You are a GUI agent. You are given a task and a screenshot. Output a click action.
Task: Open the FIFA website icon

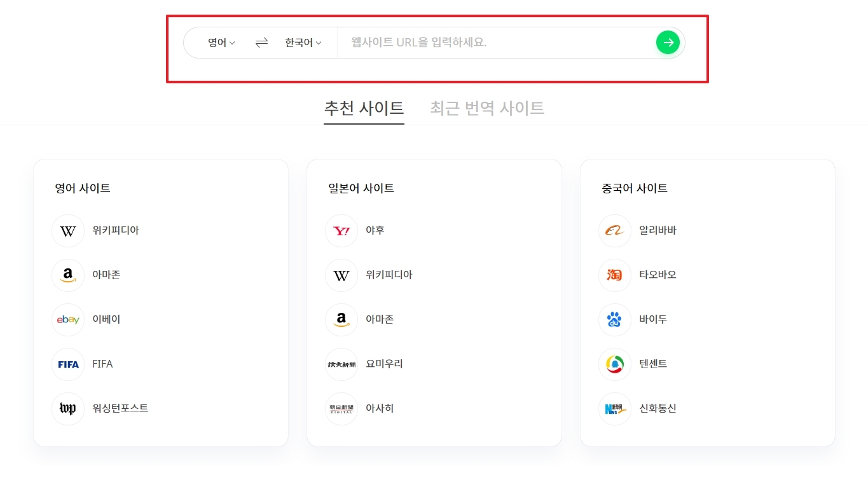pyautogui.click(x=68, y=364)
